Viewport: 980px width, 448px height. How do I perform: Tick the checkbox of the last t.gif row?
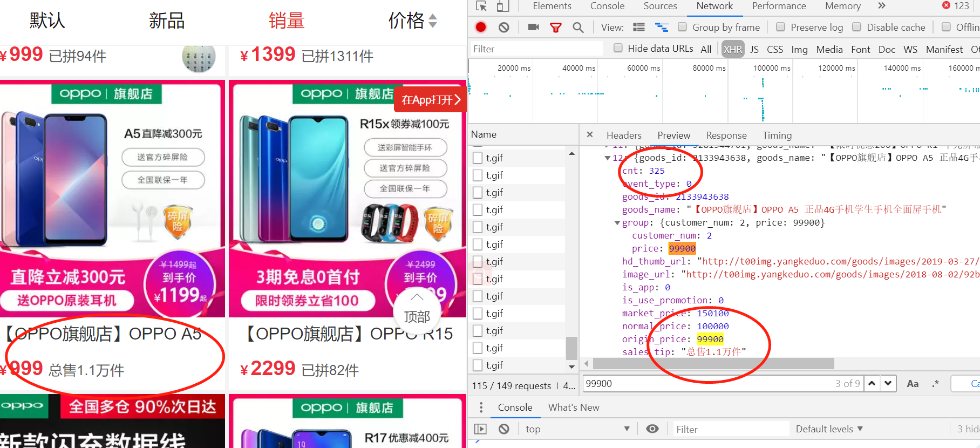click(x=478, y=365)
